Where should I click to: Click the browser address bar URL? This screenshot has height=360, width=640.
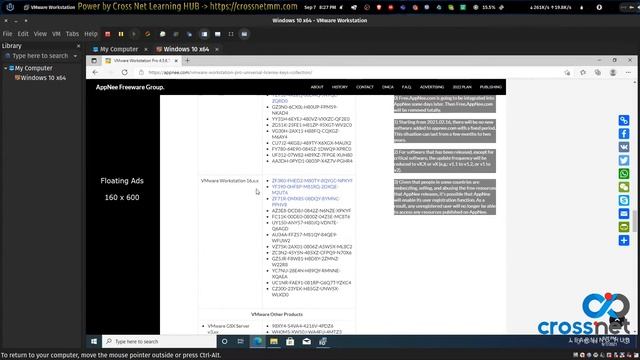230,72
